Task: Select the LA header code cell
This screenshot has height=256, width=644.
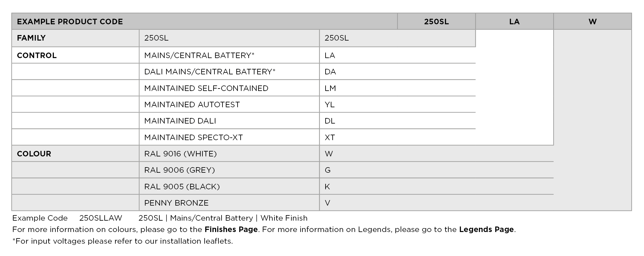Action: (514, 22)
